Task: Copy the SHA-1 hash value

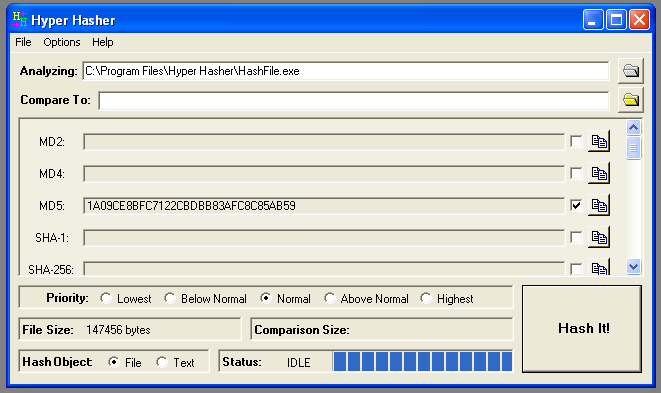Action: 599,237
